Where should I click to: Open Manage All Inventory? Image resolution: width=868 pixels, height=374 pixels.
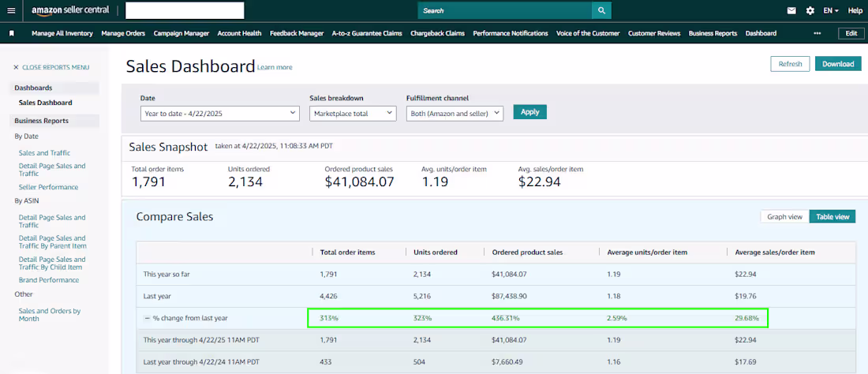click(62, 33)
